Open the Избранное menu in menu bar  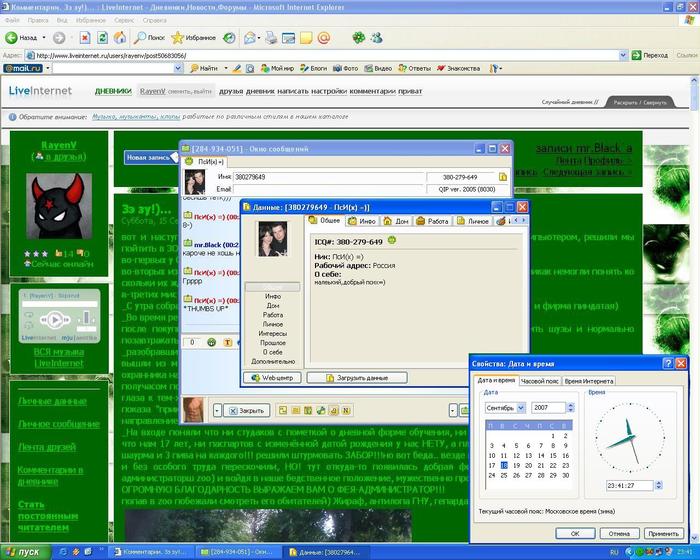tap(91, 20)
